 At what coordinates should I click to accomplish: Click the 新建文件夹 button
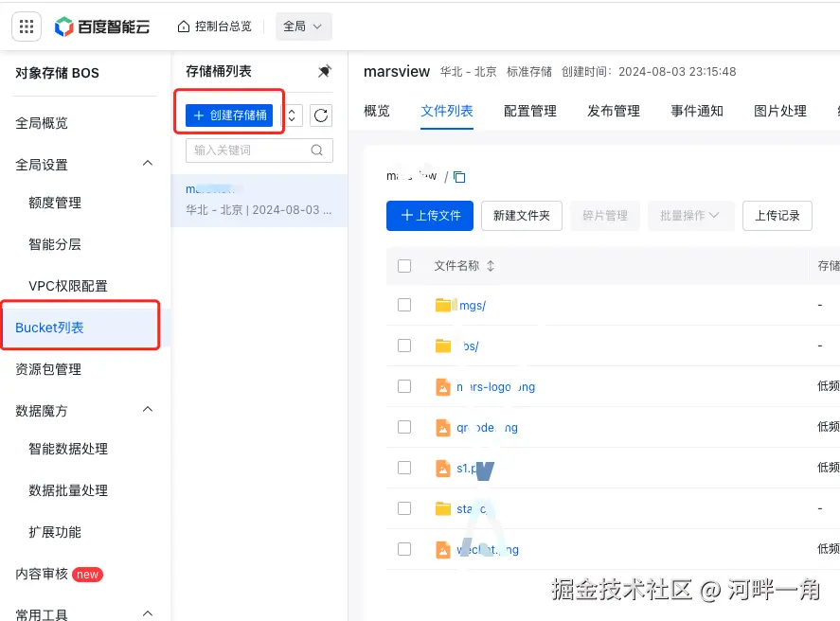click(522, 216)
